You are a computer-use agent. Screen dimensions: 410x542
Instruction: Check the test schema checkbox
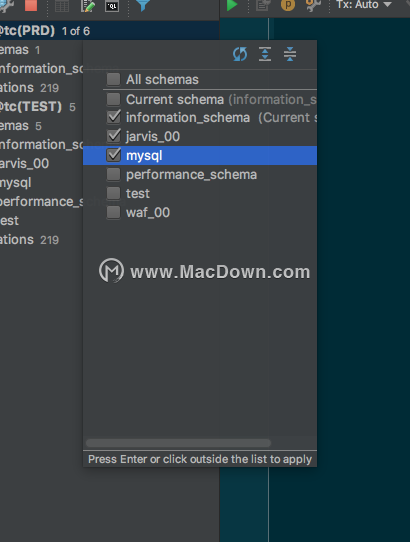tap(113, 193)
